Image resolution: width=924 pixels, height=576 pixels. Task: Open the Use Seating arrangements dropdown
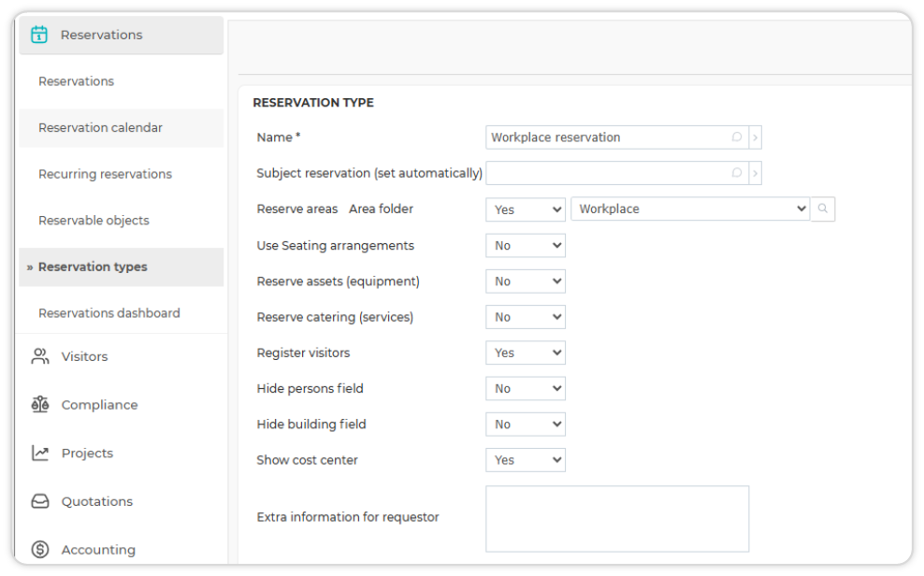[526, 246]
